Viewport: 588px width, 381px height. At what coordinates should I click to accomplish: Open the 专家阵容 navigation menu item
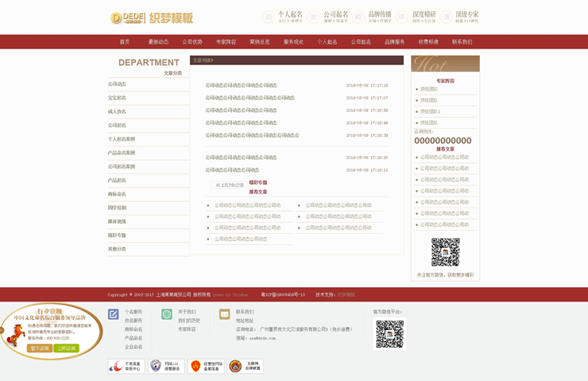pos(226,42)
